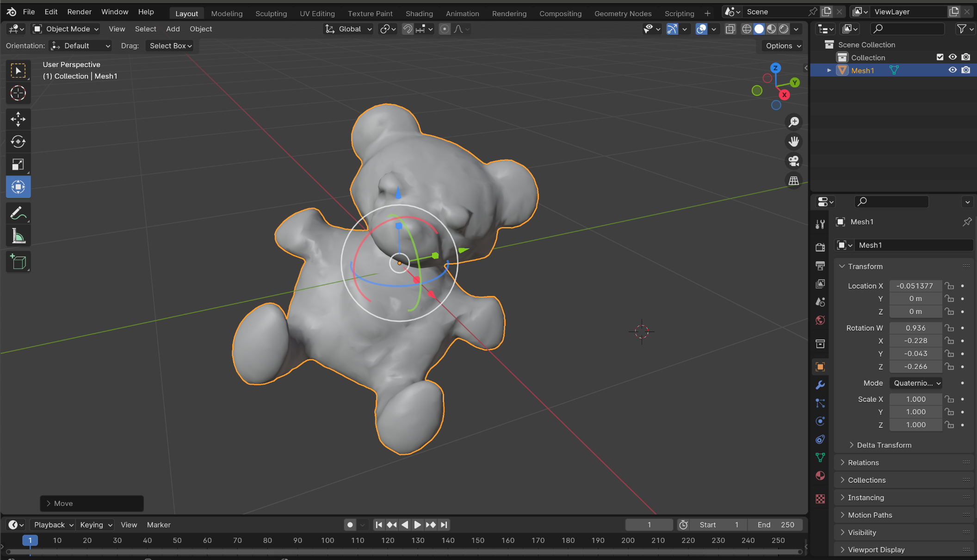Open the Tool properties tab

click(820, 224)
